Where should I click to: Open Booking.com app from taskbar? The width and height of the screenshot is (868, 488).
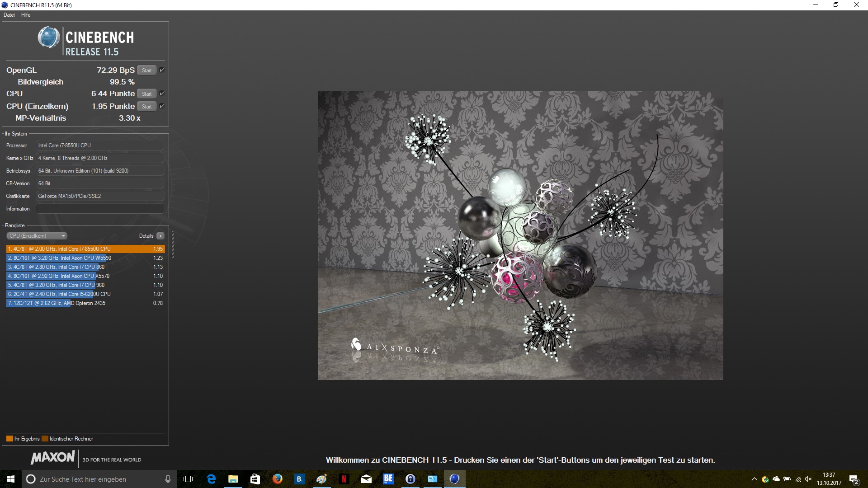pyautogui.click(x=299, y=479)
